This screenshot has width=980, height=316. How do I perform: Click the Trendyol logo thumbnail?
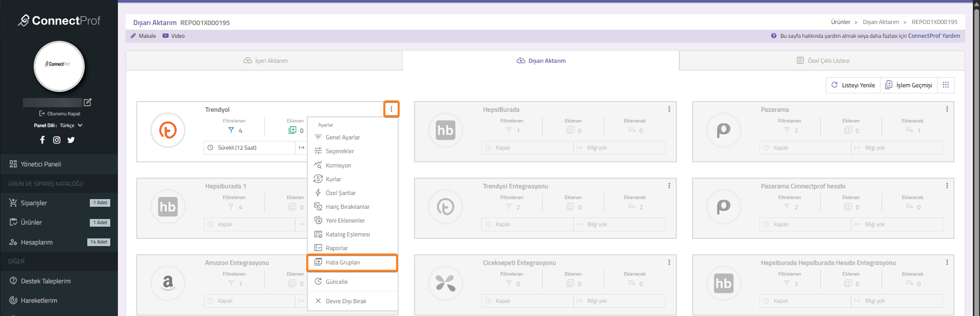click(168, 130)
